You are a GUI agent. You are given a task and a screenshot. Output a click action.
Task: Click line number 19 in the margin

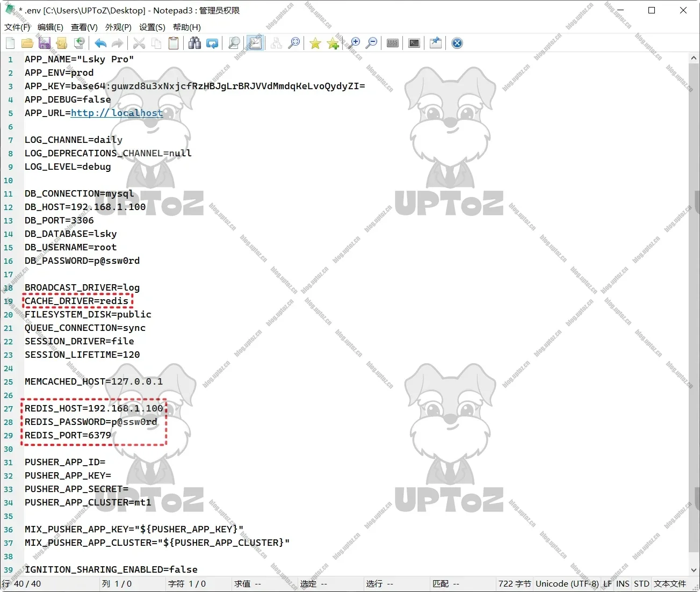tap(9, 301)
